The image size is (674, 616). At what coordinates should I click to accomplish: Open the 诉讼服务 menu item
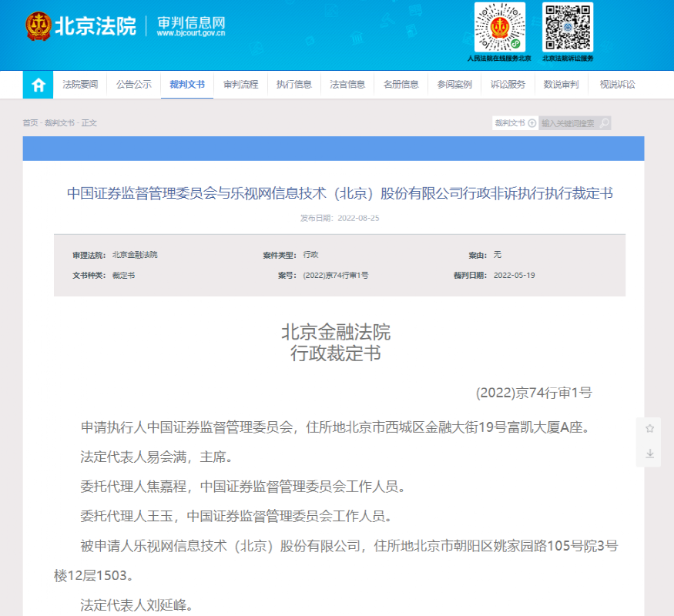tap(508, 85)
